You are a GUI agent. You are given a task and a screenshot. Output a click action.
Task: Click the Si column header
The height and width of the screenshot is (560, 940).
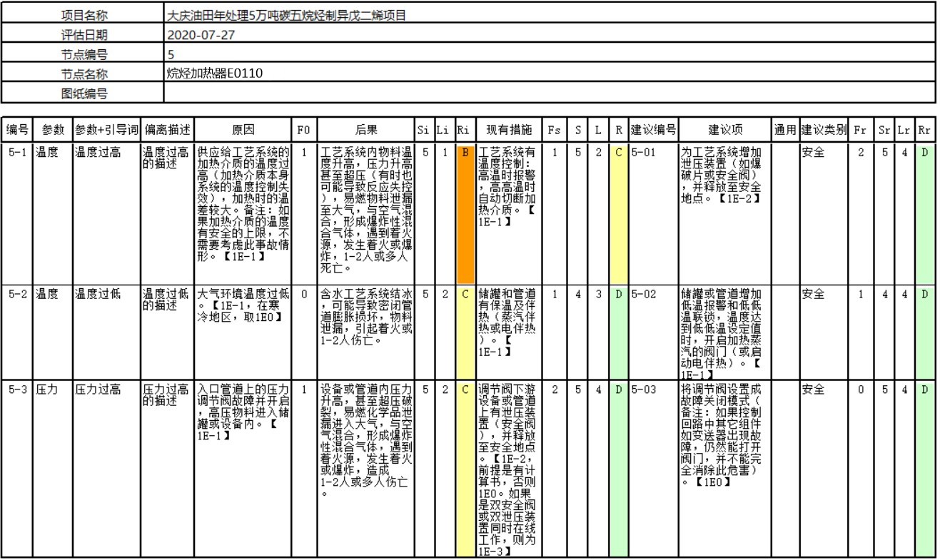coord(425,130)
